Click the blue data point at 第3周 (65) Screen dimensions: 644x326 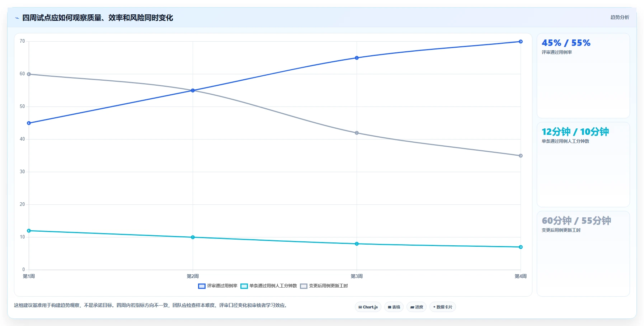pos(357,58)
